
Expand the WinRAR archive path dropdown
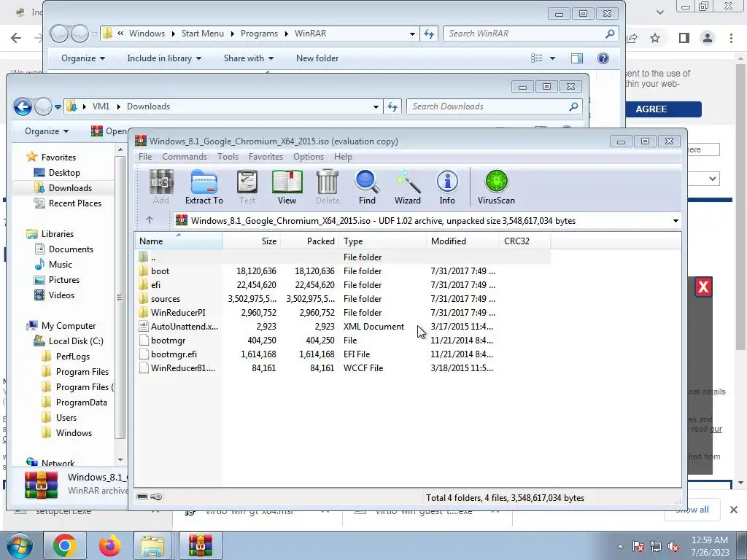(676, 221)
